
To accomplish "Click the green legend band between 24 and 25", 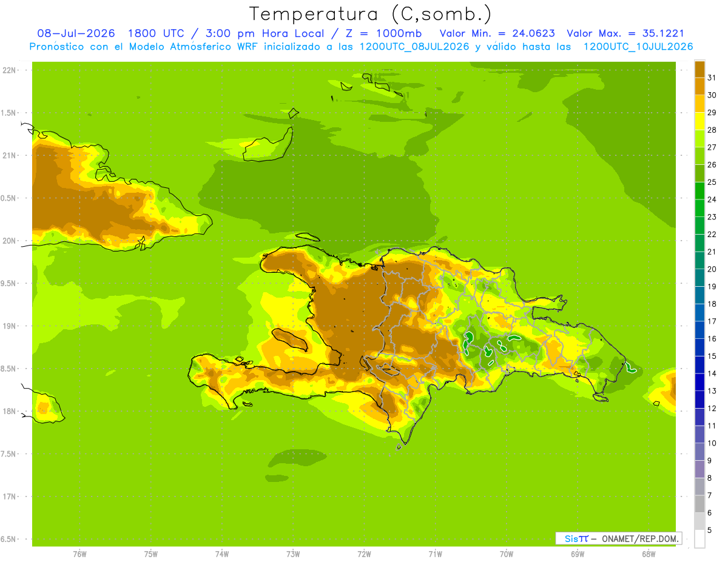I will click(x=699, y=191).
